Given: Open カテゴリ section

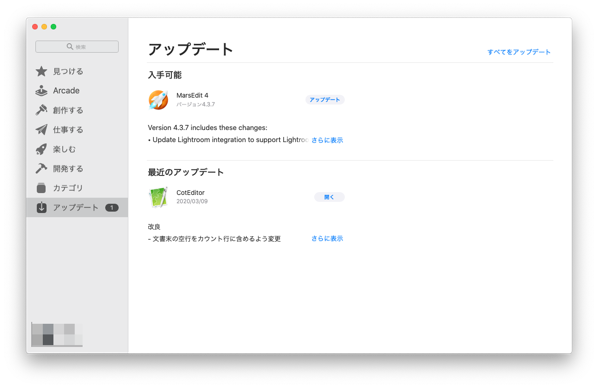Looking at the screenshot, I should 68,188.
